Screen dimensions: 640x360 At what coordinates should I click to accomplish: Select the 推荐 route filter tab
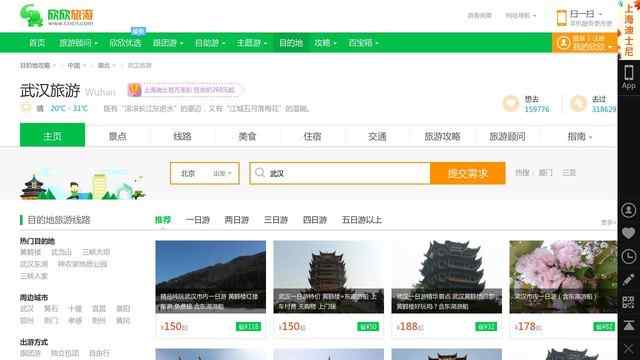[162, 220]
